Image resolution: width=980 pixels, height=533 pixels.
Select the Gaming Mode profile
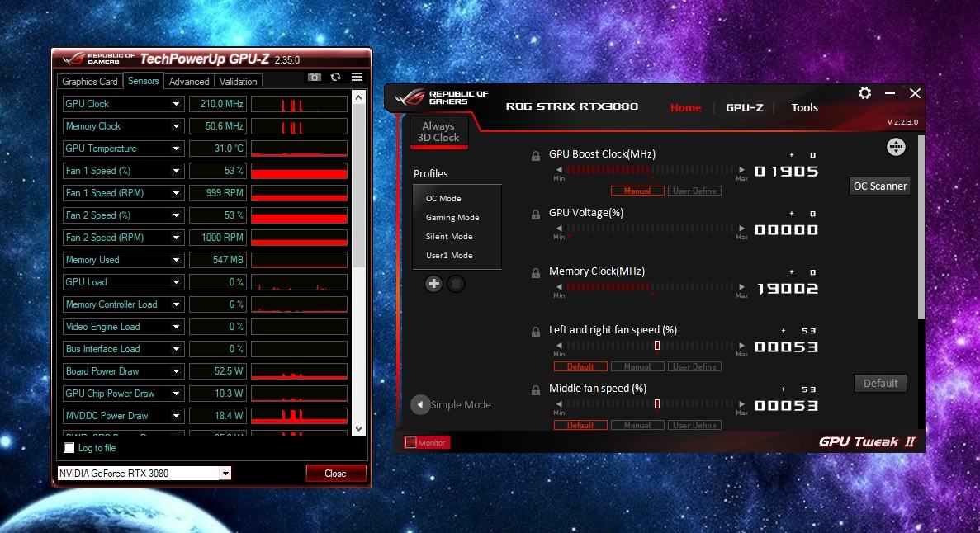click(452, 218)
